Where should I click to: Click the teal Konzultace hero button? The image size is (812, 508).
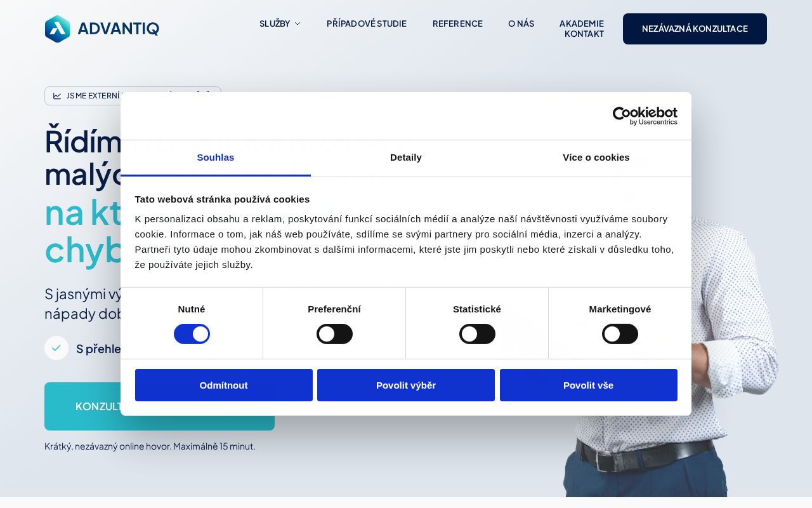point(159,406)
